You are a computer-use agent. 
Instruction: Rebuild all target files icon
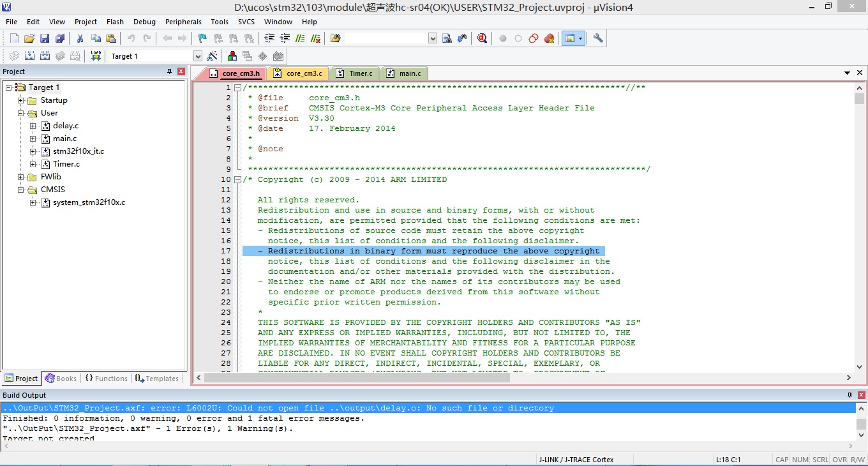tap(45, 56)
